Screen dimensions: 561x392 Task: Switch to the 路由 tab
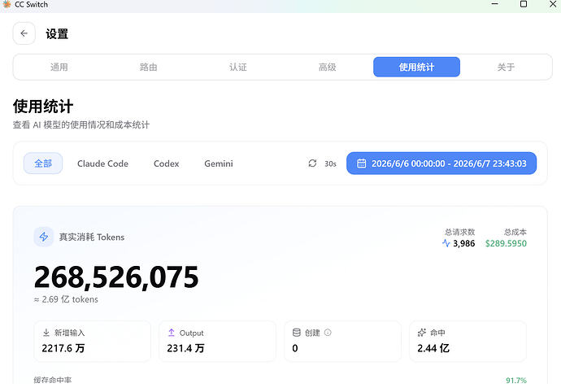point(149,67)
